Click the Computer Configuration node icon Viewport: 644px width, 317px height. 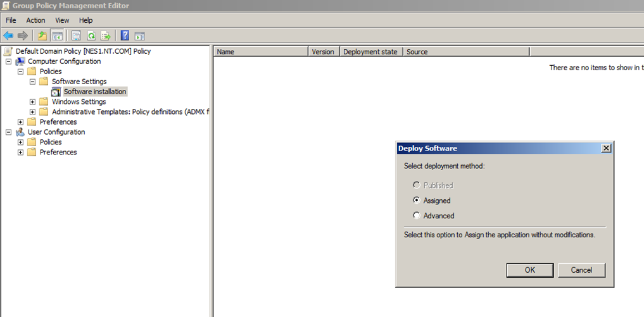(20, 61)
